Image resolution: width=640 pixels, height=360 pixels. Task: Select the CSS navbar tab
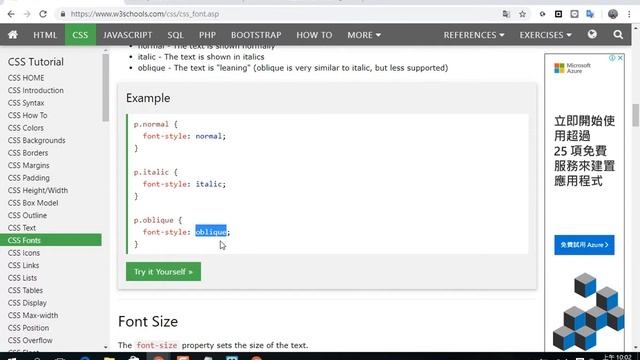[80, 35]
